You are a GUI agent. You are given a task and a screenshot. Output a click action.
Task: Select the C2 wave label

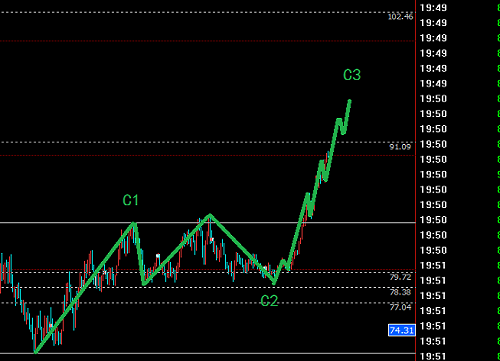(x=269, y=301)
